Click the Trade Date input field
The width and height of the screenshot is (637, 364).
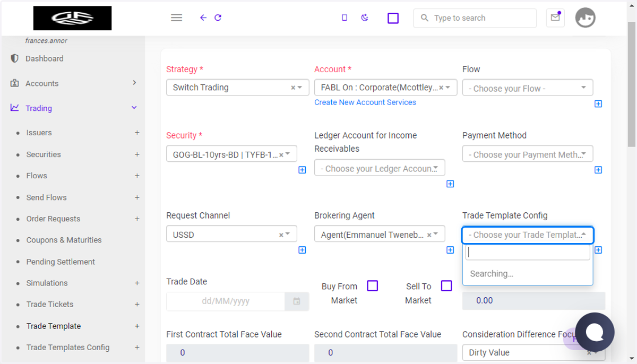[x=226, y=301]
